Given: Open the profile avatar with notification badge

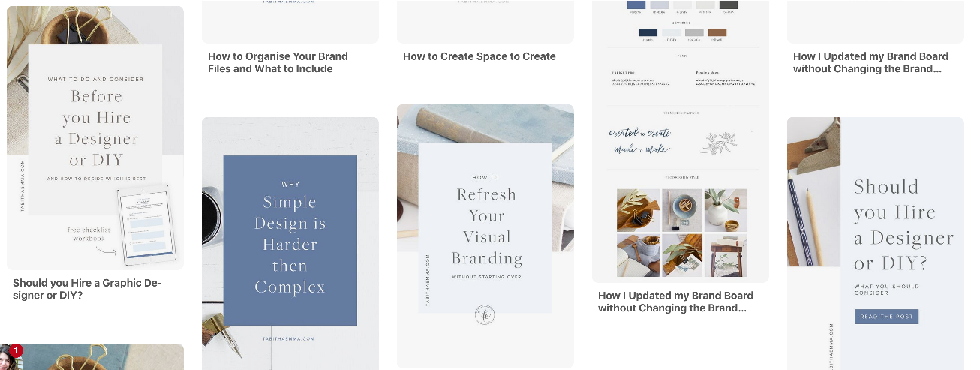Looking at the screenshot, I should (11, 357).
